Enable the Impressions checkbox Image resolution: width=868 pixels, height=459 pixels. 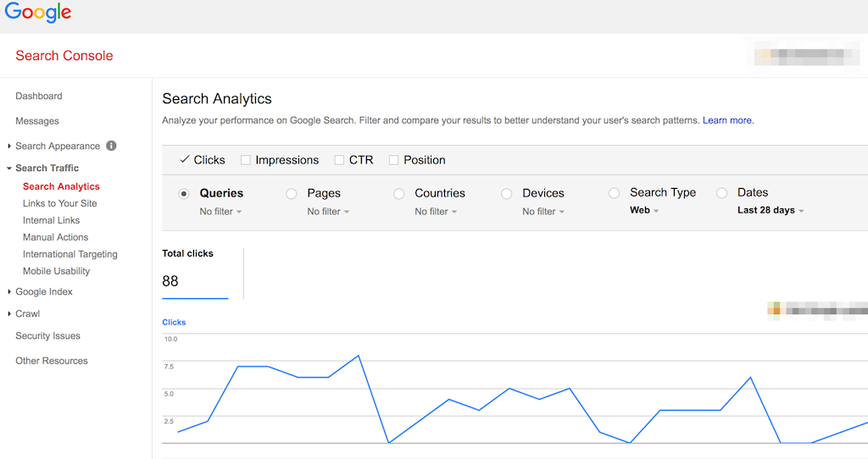pyautogui.click(x=246, y=160)
